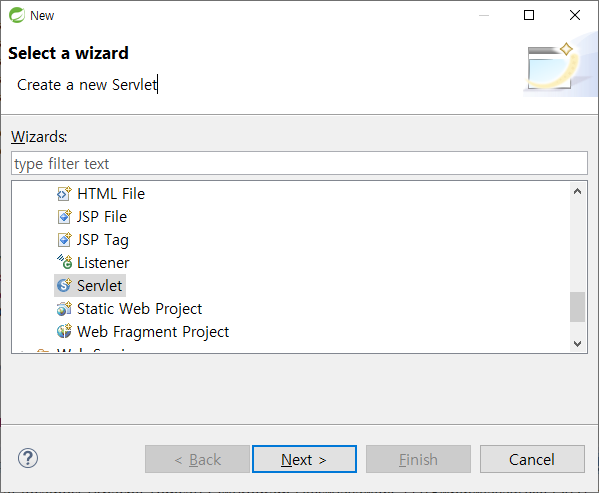Click the Finish button
The image size is (599, 493).
pos(418,459)
